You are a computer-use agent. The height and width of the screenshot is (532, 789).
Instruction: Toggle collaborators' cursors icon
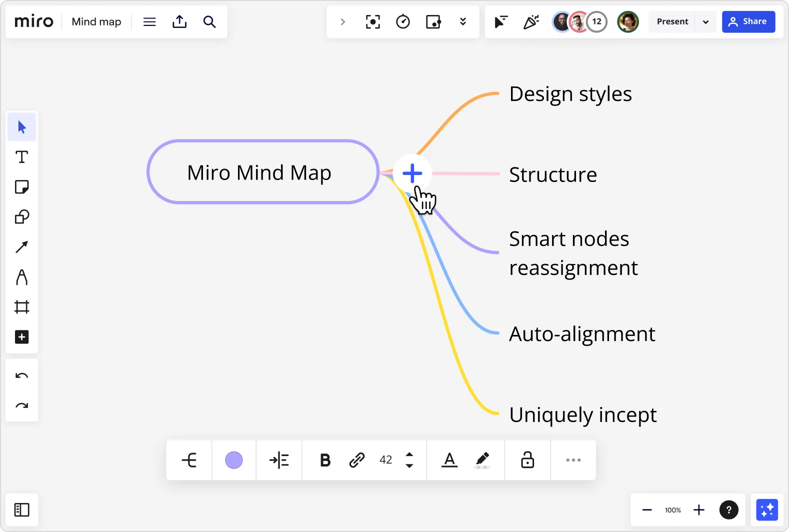[x=500, y=22]
